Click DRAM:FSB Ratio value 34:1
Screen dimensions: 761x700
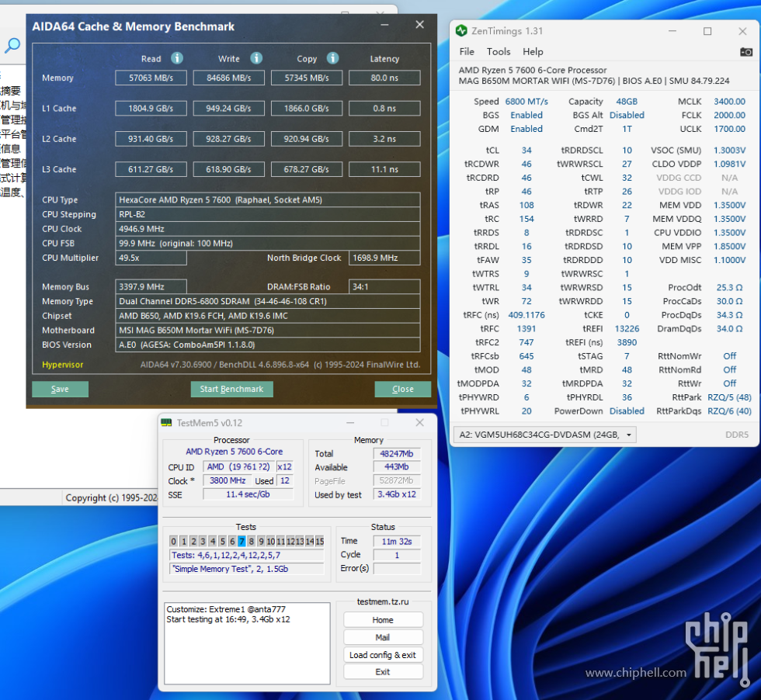(384, 286)
